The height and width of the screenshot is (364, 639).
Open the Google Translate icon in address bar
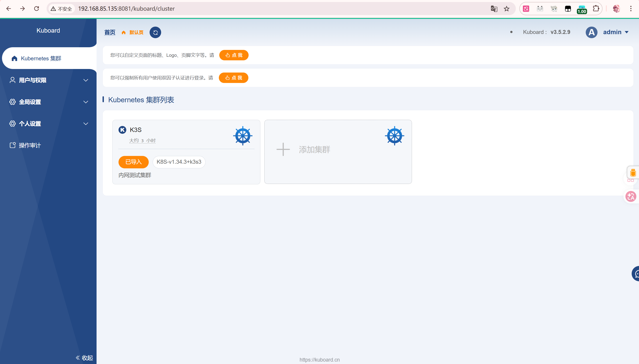click(x=494, y=9)
